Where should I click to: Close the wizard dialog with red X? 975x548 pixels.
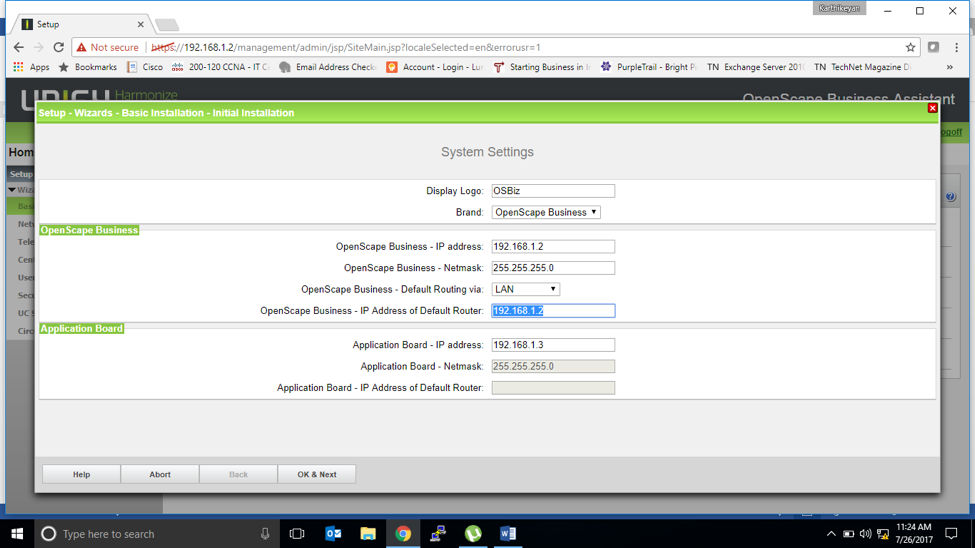[932, 108]
